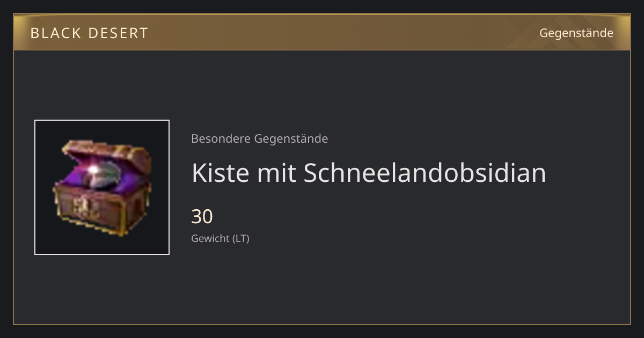The width and height of the screenshot is (644, 338).
Task: Click the gold header banner bar
Action: tap(322, 33)
